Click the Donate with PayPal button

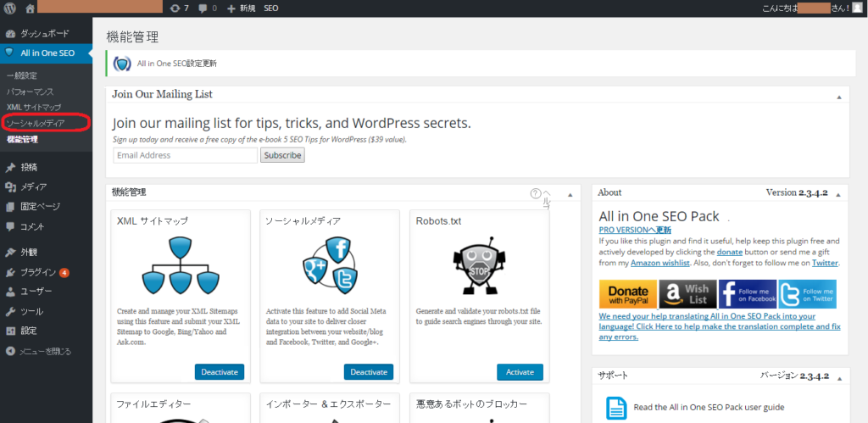pyautogui.click(x=628, y=294)
